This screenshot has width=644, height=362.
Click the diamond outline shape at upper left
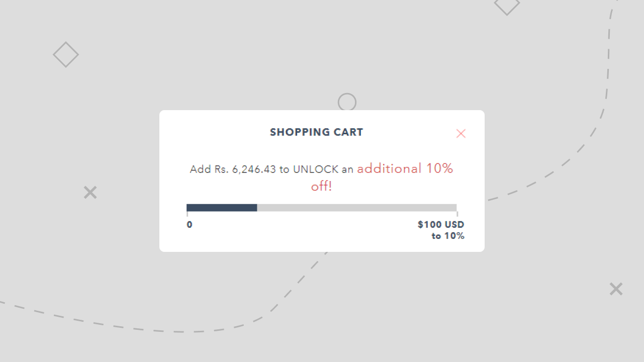pyautogui.click(x=66, y=54)
